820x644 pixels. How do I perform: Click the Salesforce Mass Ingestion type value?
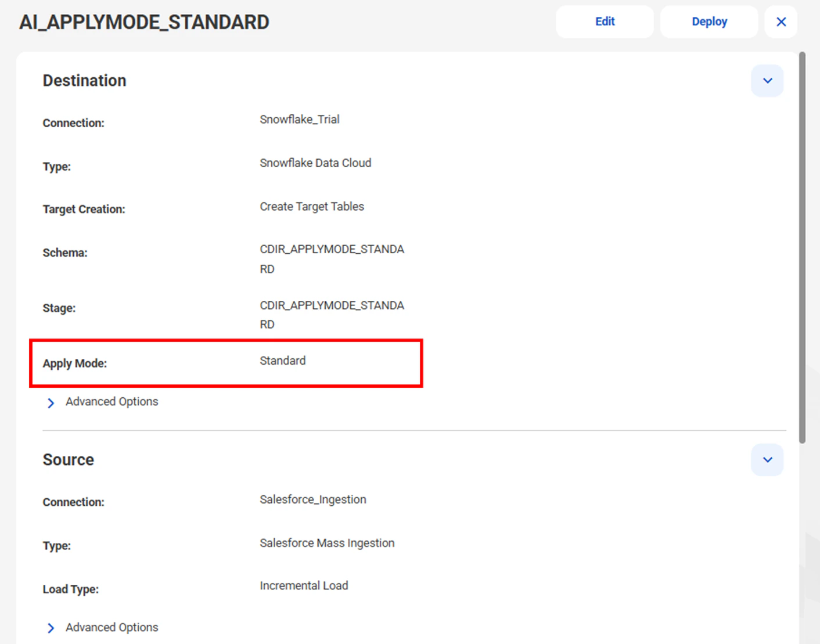pyautogui.click(x=327, y=543)
